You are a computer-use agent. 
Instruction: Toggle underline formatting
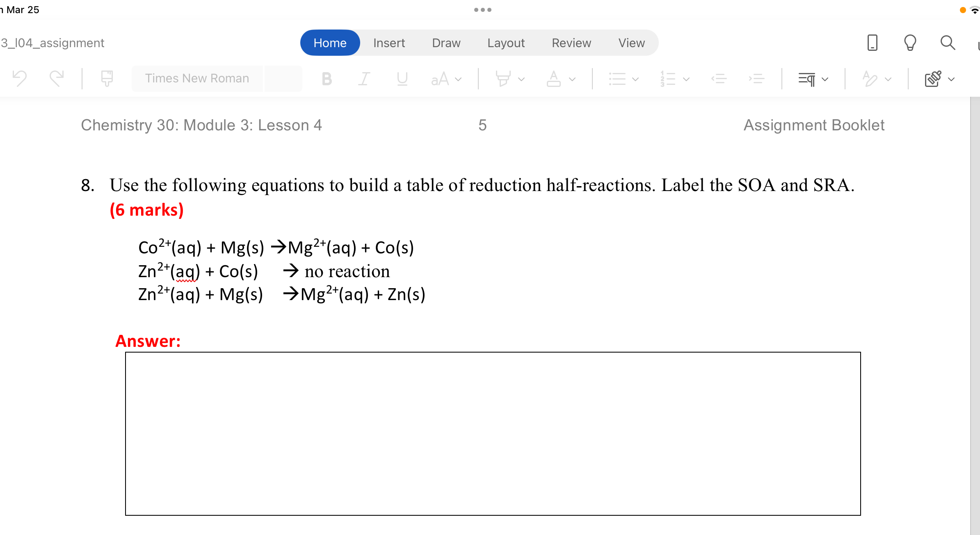click(401, 79)
